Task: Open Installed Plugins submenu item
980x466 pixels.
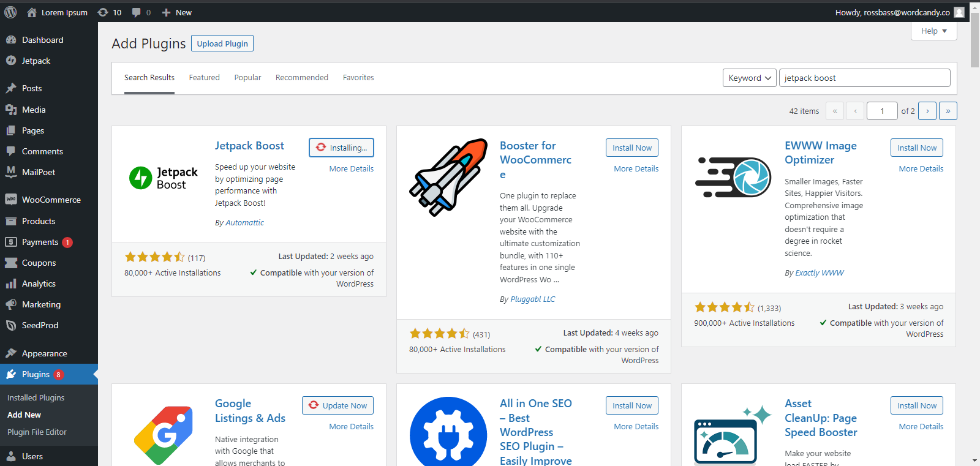Action: pyautogui.click(x=36, y=397)
